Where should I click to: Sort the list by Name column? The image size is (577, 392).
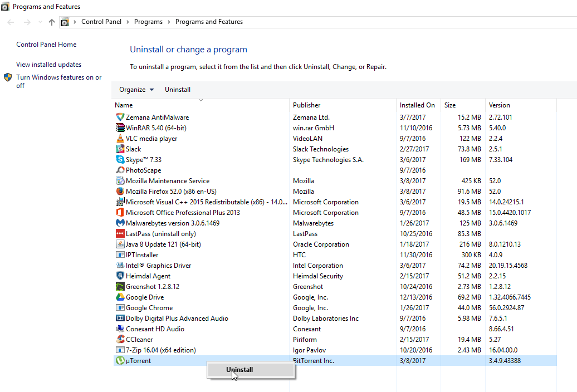pyautogui.click(x=201, y=105)
